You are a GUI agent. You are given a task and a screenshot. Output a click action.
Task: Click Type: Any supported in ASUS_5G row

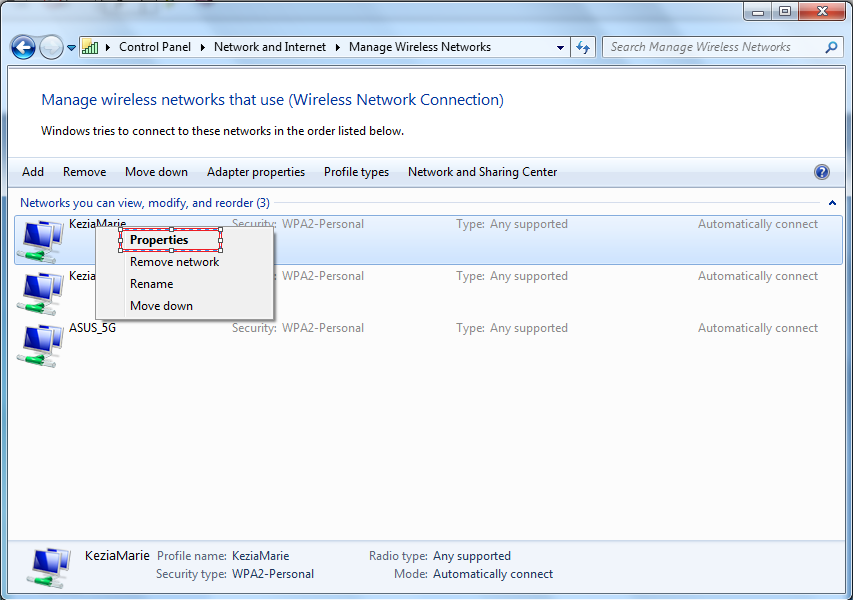point(512,328)
